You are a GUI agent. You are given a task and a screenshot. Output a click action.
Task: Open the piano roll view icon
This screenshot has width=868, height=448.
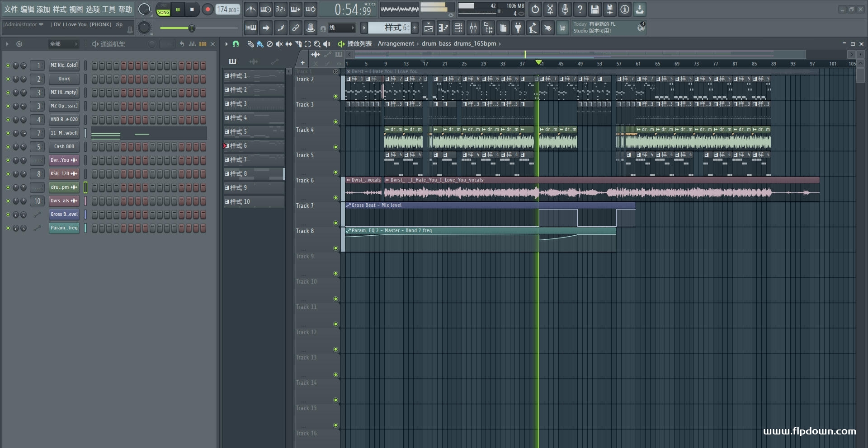443,28
